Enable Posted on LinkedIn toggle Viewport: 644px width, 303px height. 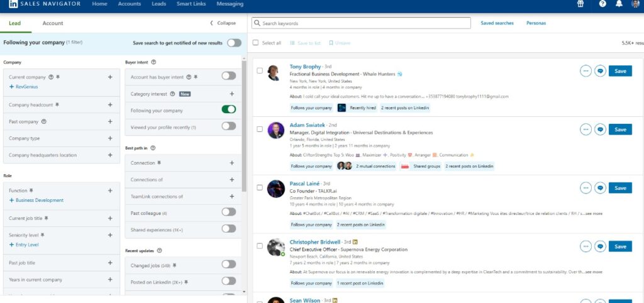tap(229, 281)
